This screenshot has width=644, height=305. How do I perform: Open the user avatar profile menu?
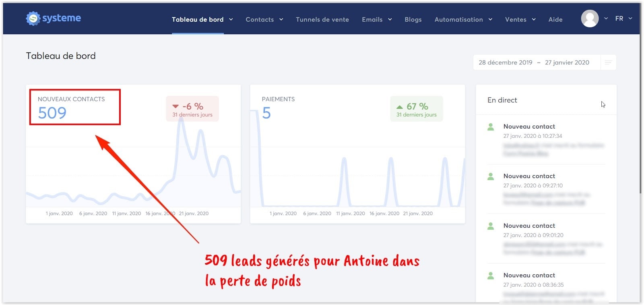[x=590, y=19]
